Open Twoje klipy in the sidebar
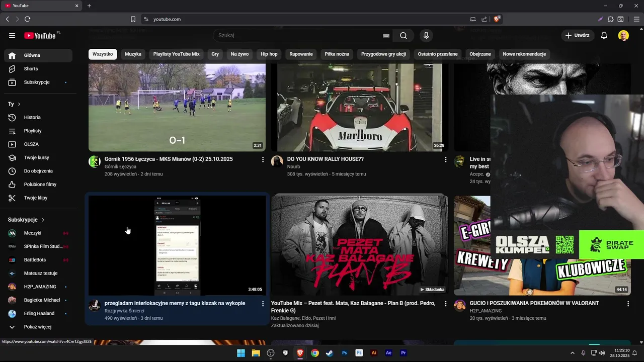 (38, 198)
